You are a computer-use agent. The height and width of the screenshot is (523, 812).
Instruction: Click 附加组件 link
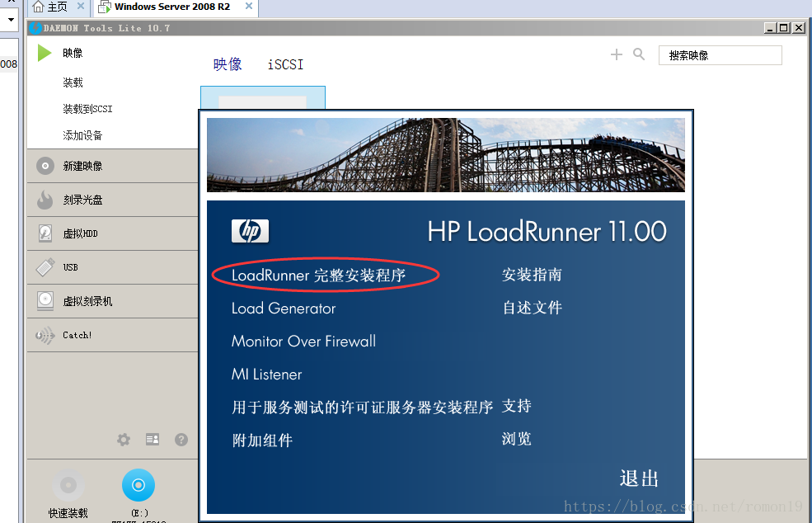(x=262, y=440)
